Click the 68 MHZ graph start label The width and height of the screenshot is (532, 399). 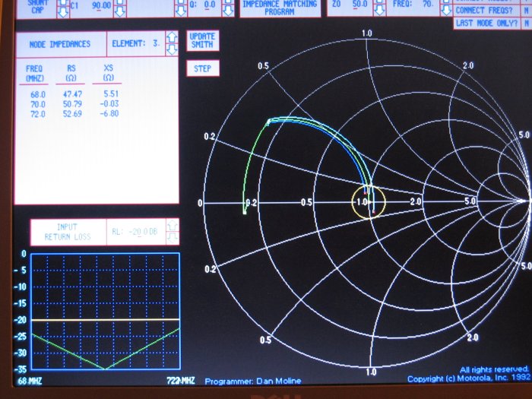(x=30, y=382)
